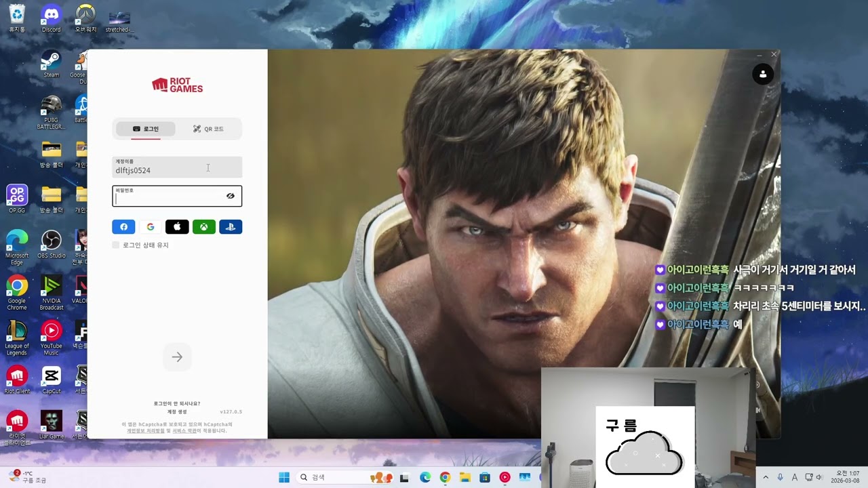
Task: Close the Riot Client window
Action: pyautogui.click(x=774, y=54)
